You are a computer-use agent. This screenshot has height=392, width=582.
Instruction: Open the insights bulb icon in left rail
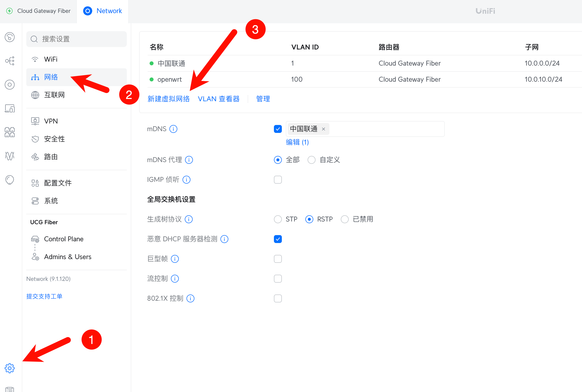click(10, 180)
